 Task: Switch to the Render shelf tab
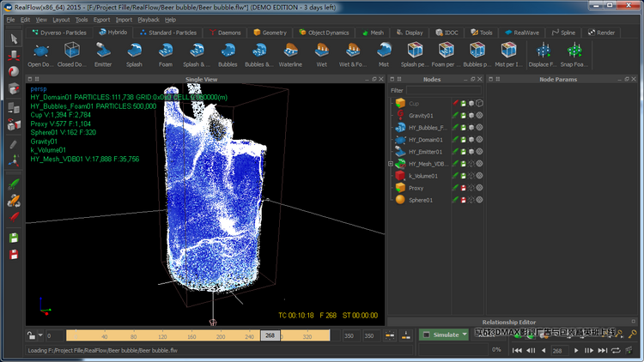click(x=601, y=33)
